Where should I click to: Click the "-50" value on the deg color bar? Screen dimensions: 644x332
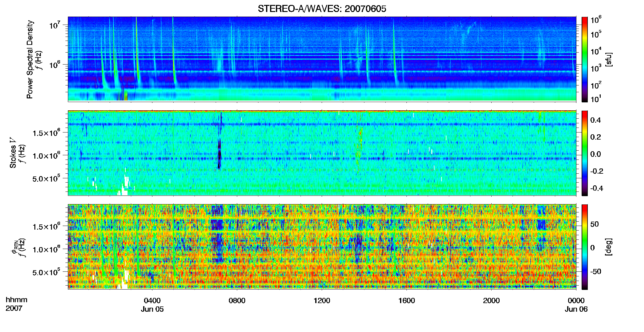(596, 271)
